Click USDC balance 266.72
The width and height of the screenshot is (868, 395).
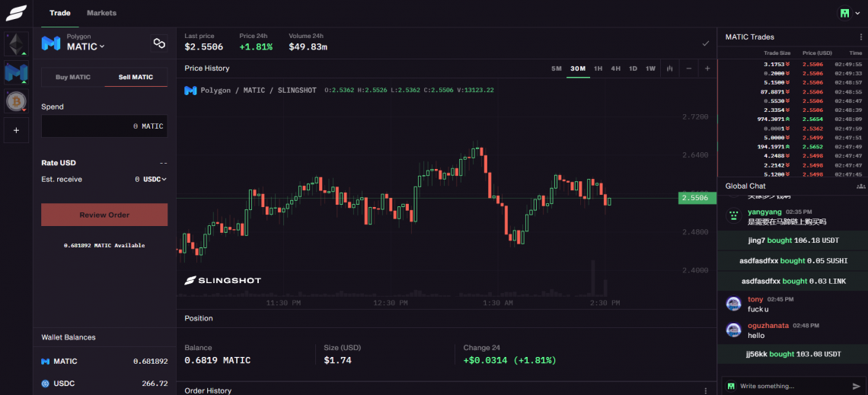point(155,384)
